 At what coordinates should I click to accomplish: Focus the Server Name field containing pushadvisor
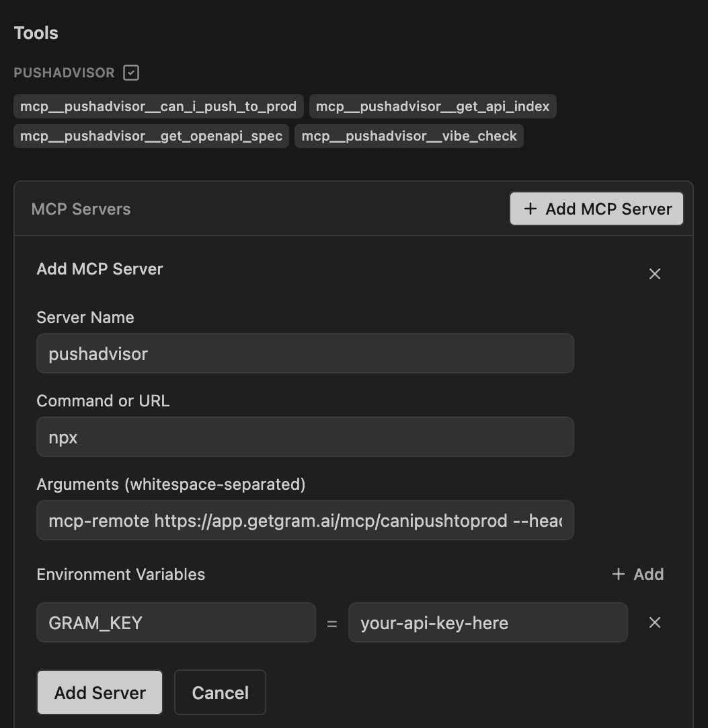click(x=305, y=353)
